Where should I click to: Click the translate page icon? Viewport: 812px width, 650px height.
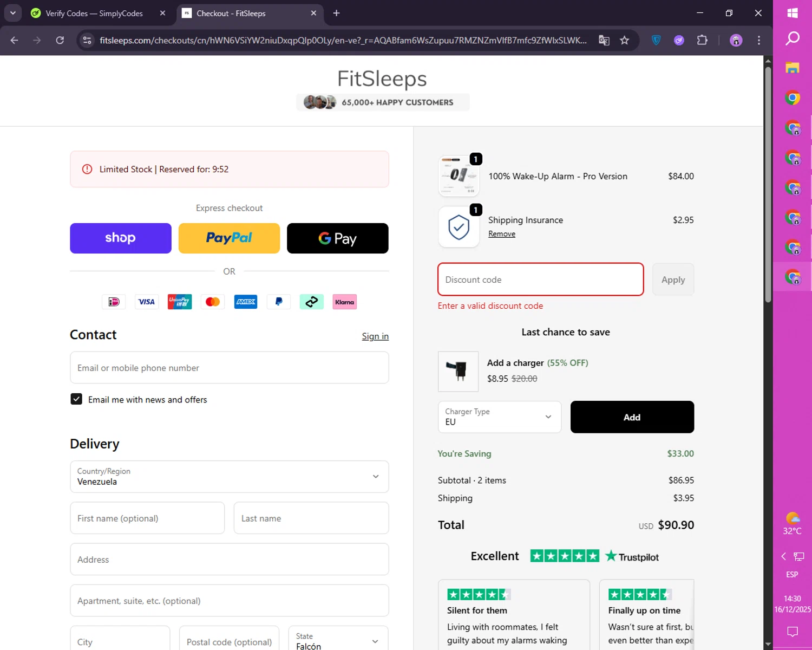click(604, 40)
